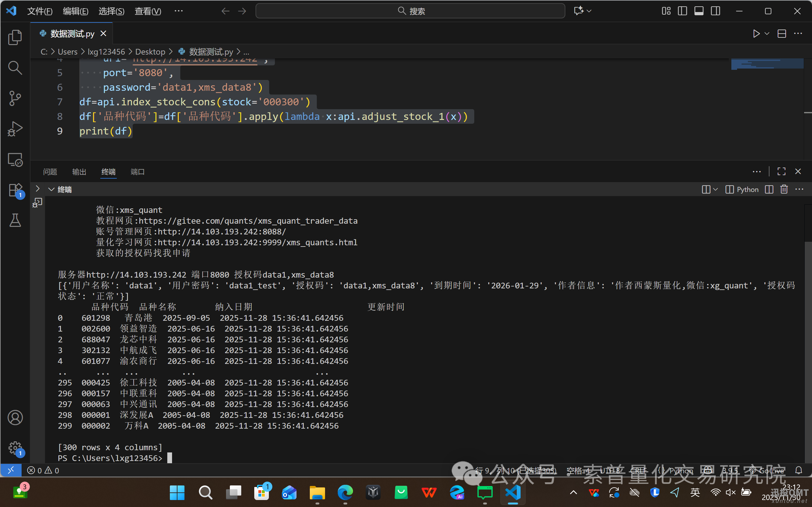Open the run button dropdown arrow
The width and height of the screenshot is (812, 507).
767,34
